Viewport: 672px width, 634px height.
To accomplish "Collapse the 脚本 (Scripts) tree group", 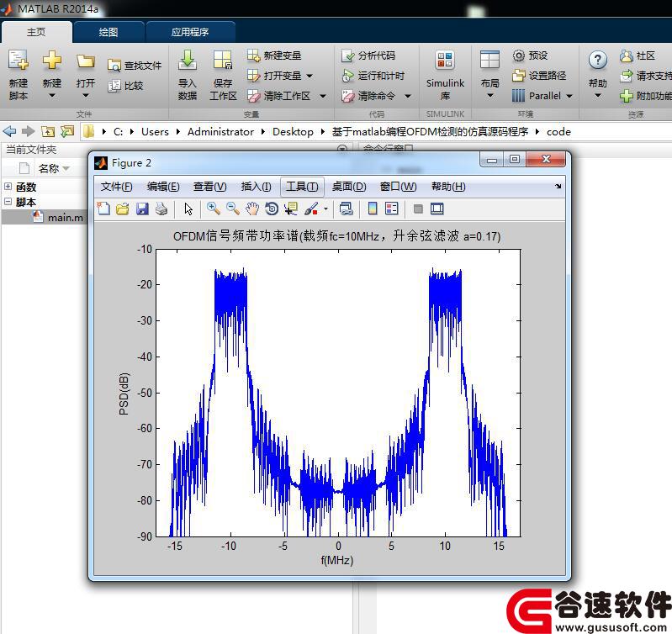I will (x=8, y=201).
